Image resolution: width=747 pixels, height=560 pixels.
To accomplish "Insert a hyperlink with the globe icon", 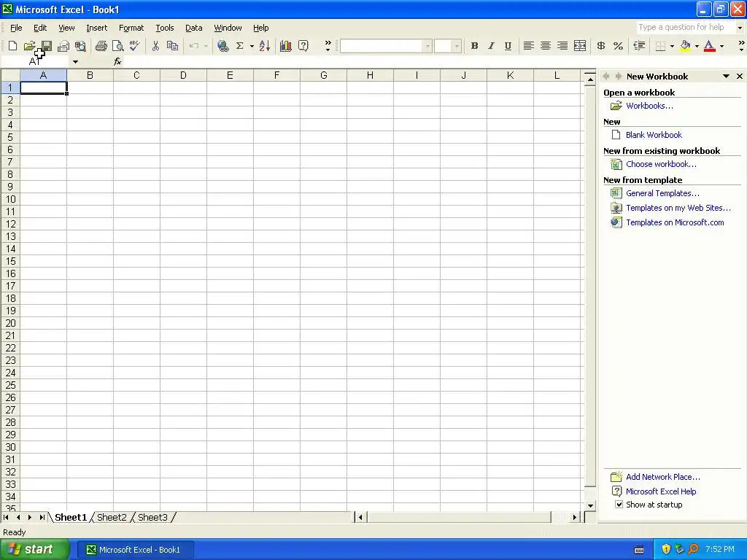I will (222, 46).
